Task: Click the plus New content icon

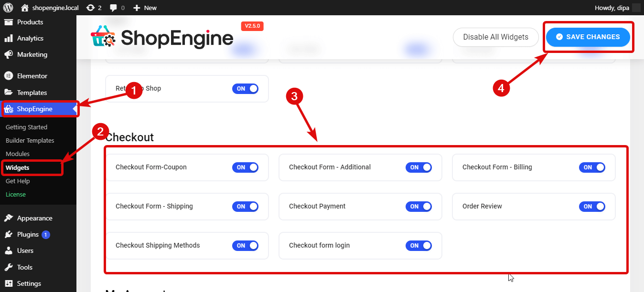Action: [137, 8]
